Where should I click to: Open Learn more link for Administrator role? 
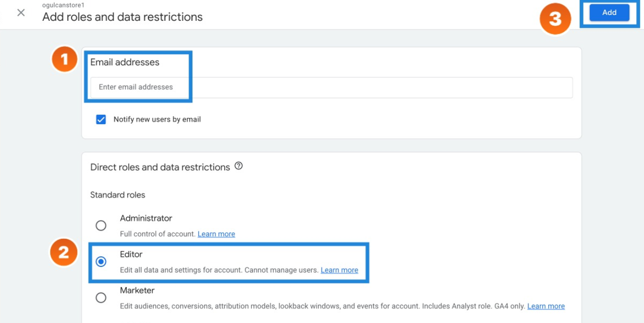point(216,234)
